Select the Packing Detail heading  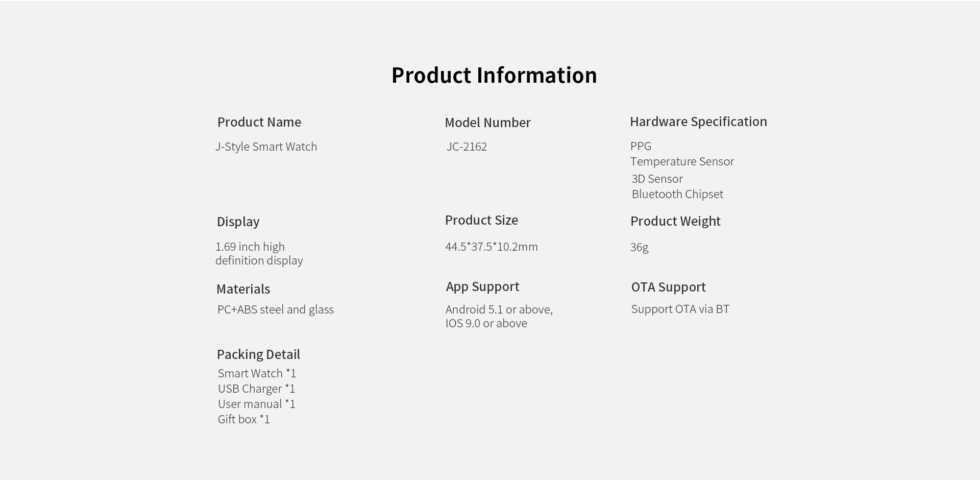258,354
